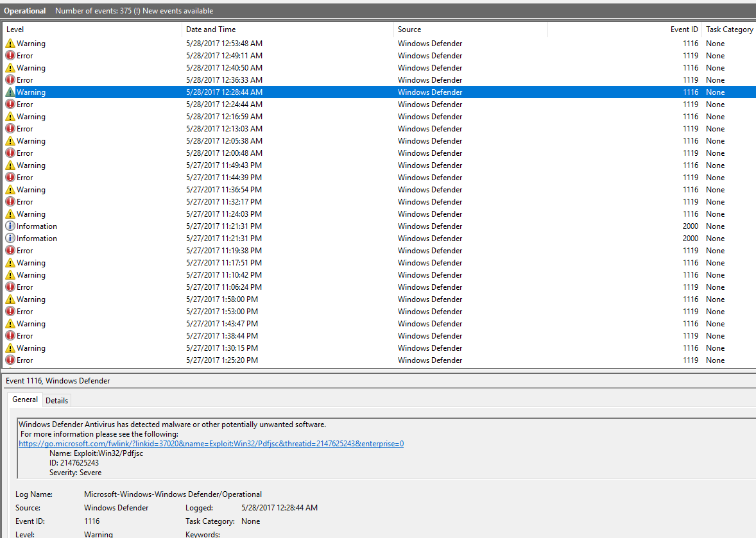Screen dimensions: 756x538
Task: Click Log Name value Microsoft-Windows-Windows Defender/Operational
Action: [x=173, y=494]
